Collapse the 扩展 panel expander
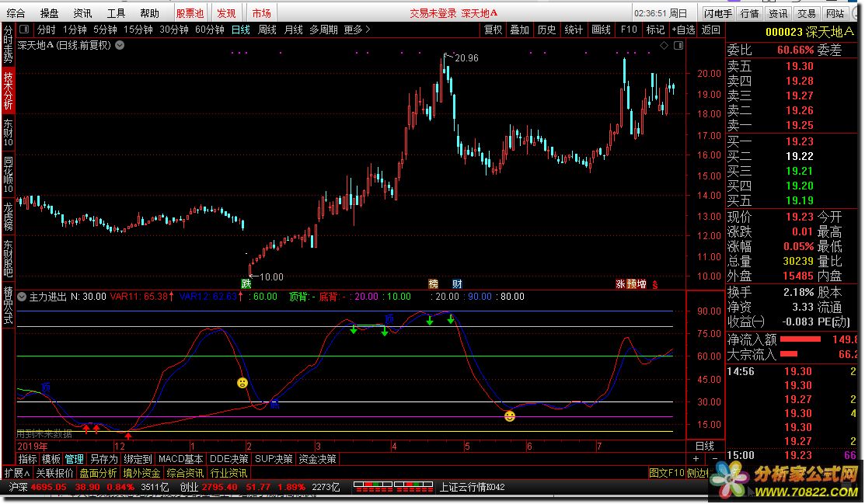 [x=17, y=473]
